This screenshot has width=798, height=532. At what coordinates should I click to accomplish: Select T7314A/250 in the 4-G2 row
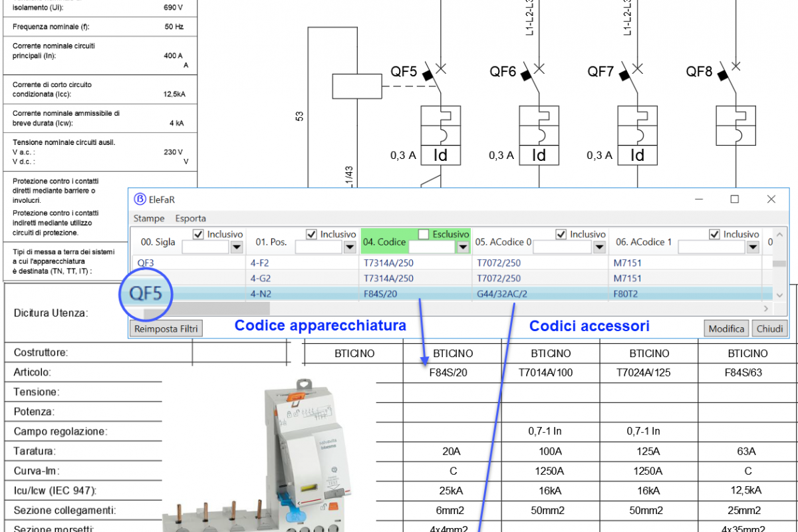[x=388, y=279]
